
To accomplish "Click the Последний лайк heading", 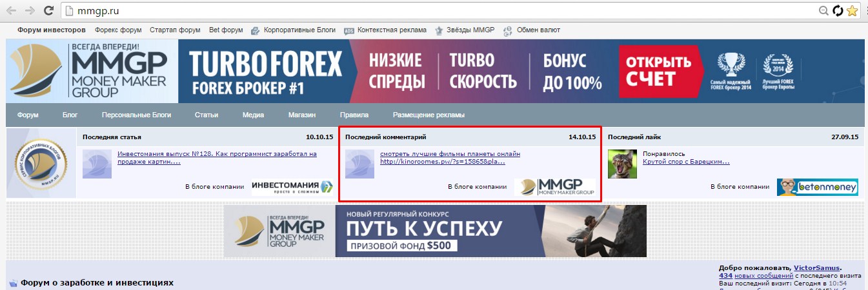I will pyautogui.click(x=634, y=137).
